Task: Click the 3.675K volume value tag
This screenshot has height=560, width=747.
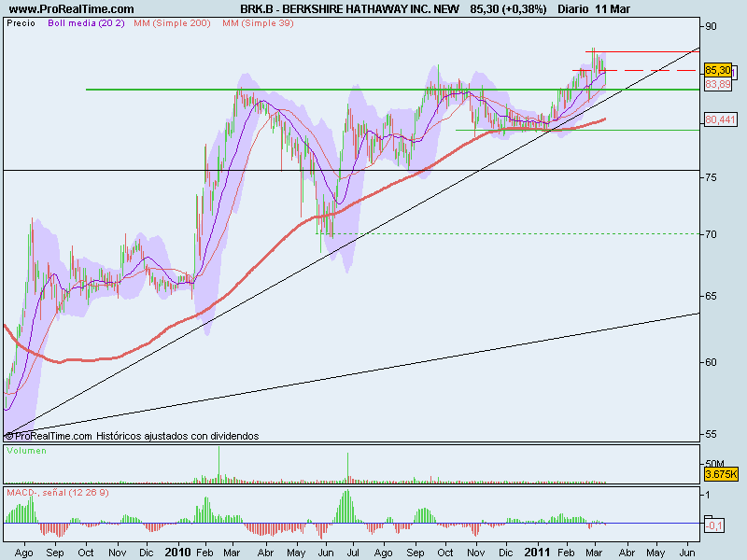Action: [x=721, y=474]
